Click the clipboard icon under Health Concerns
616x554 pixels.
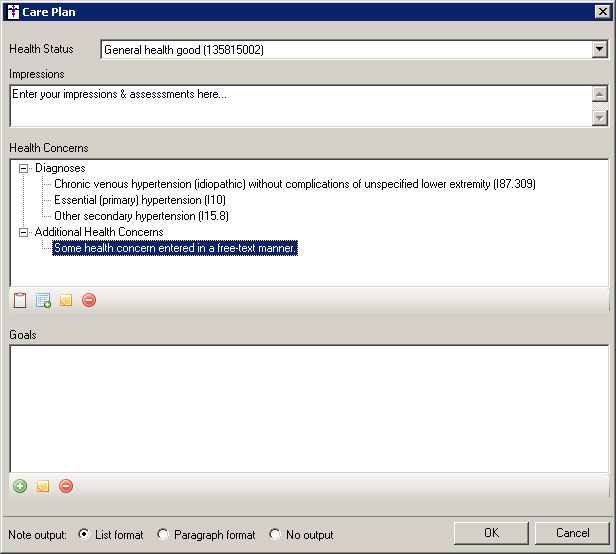(x=19, y=300)
